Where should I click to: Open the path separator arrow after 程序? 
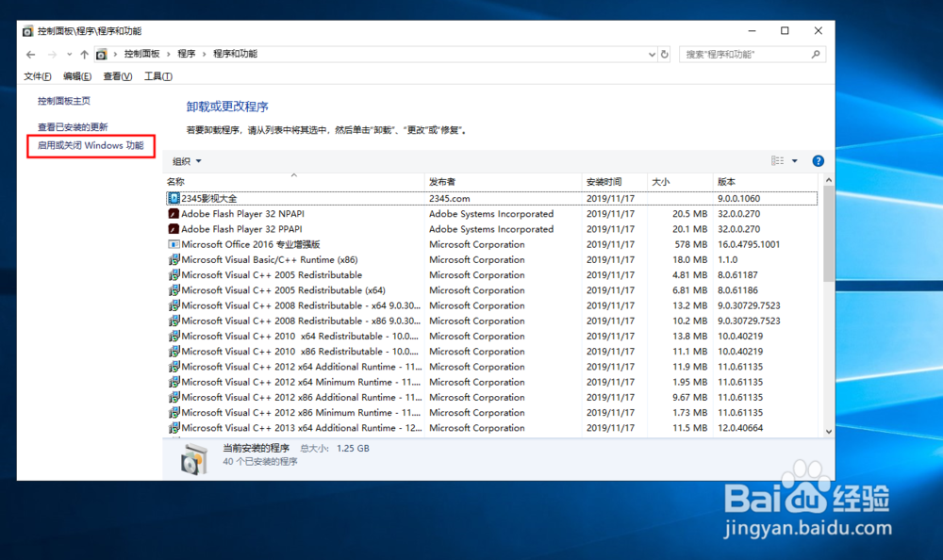(x=205, y=54)
